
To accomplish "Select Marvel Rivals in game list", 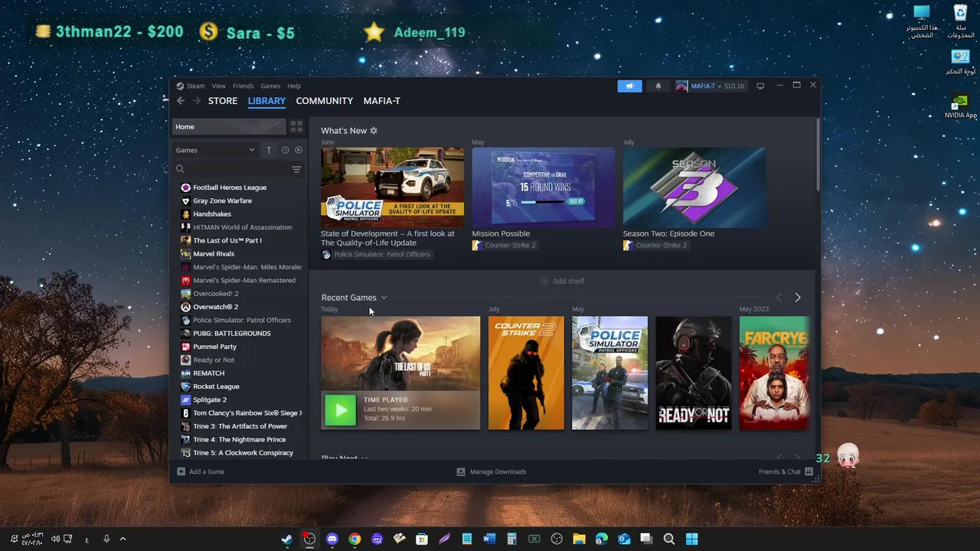I will point(214,254).
